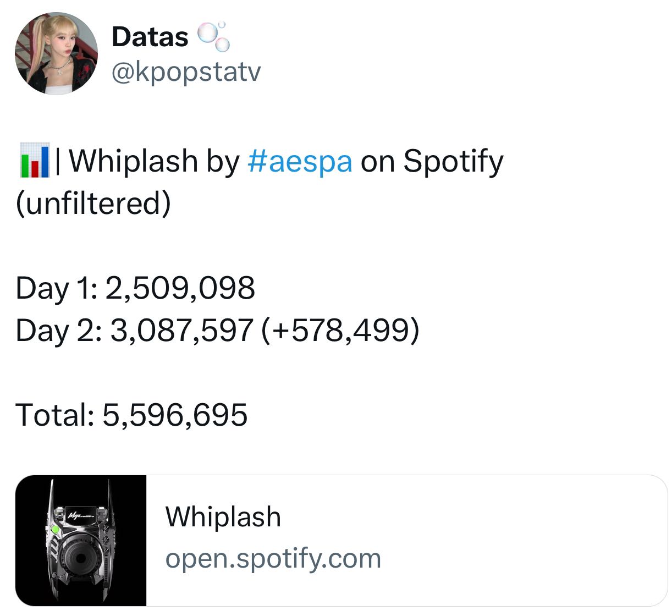This screenshot has width=672, height=616.
Task: Click the (+578,499) increase text
Action: pos(340,331)
